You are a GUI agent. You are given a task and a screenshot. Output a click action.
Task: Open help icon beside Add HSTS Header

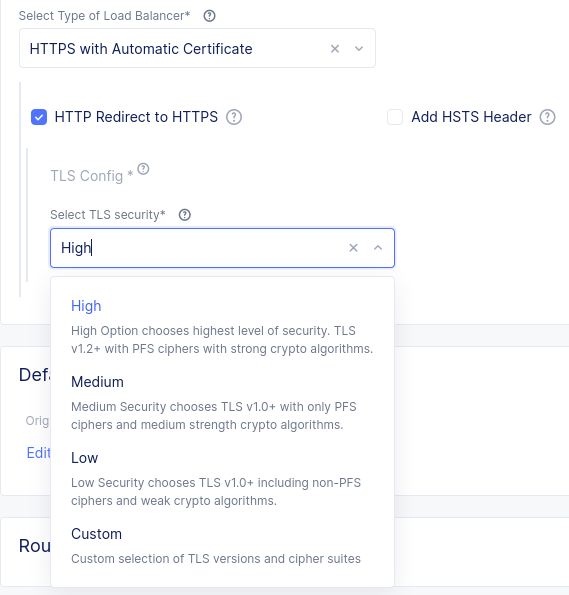547,117
